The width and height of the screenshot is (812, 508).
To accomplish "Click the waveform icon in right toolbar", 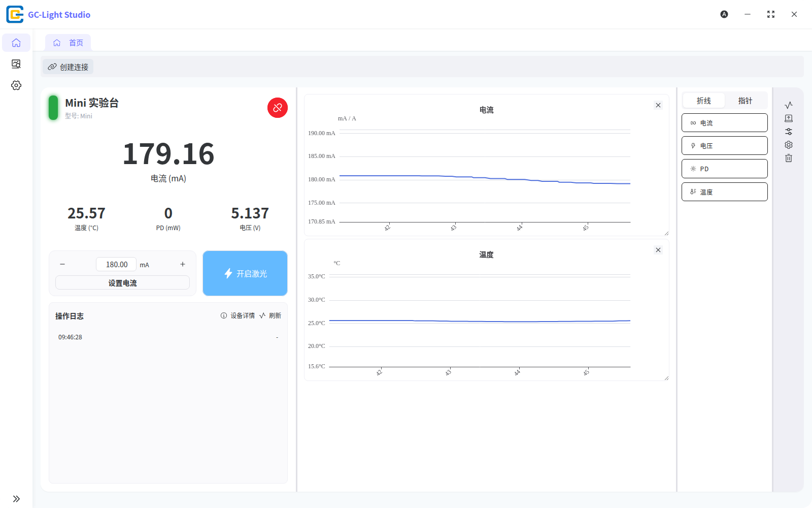I will pos(789,105).
